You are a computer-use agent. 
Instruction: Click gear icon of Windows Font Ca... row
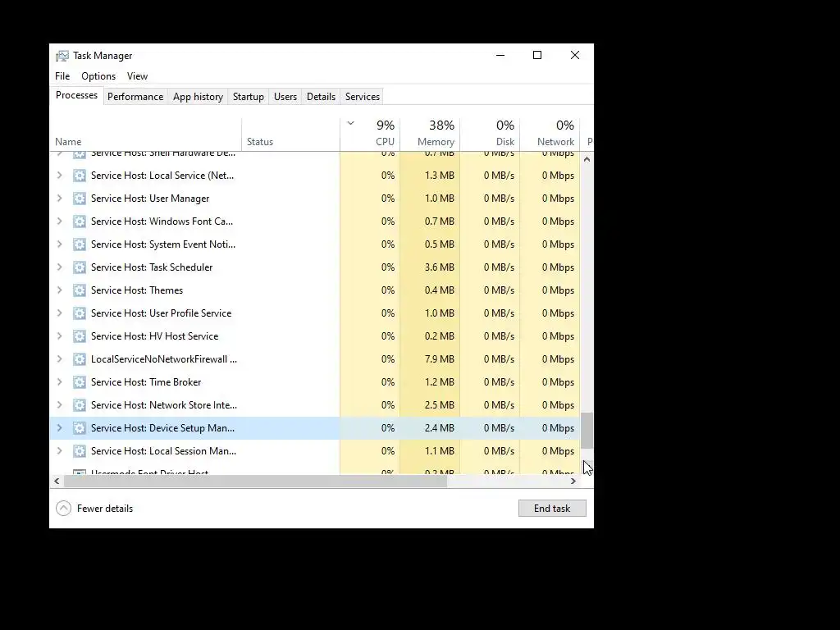point(80,221)
